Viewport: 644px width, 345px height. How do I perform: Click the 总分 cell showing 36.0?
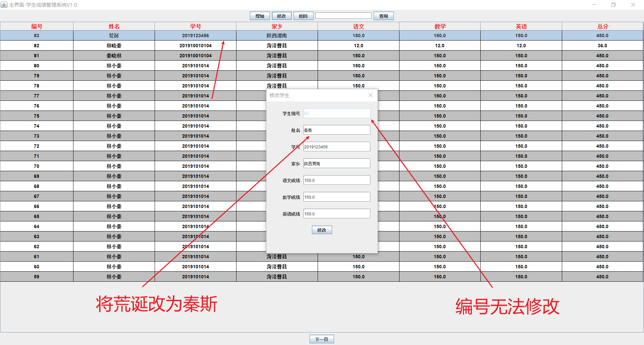(x=602, y=46)
